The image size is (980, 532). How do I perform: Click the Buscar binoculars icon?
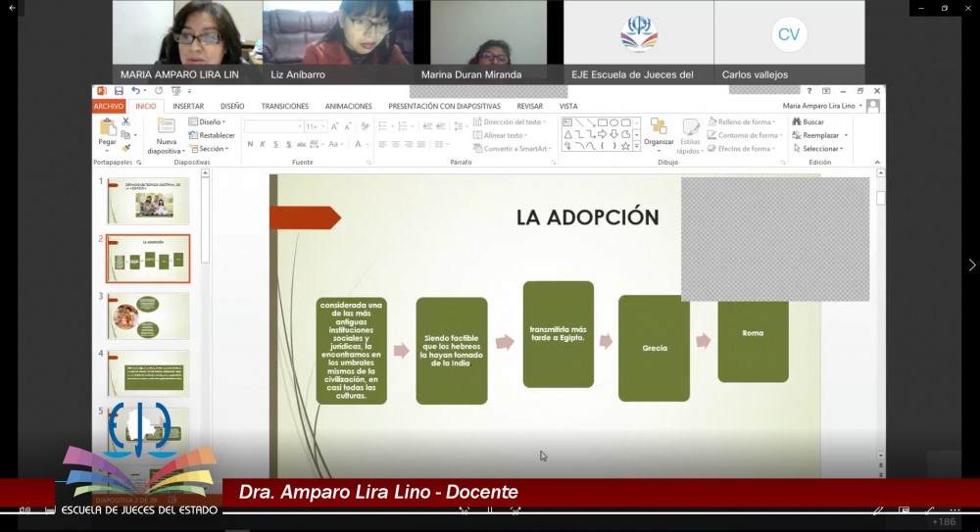(x=797, y=122)
